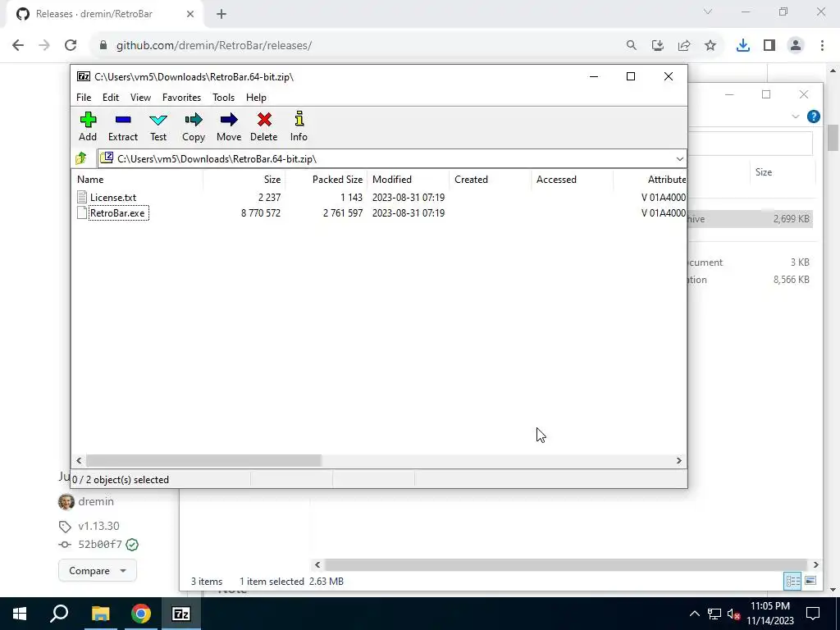Sort by the Modified column header

(x=409, y=180)
